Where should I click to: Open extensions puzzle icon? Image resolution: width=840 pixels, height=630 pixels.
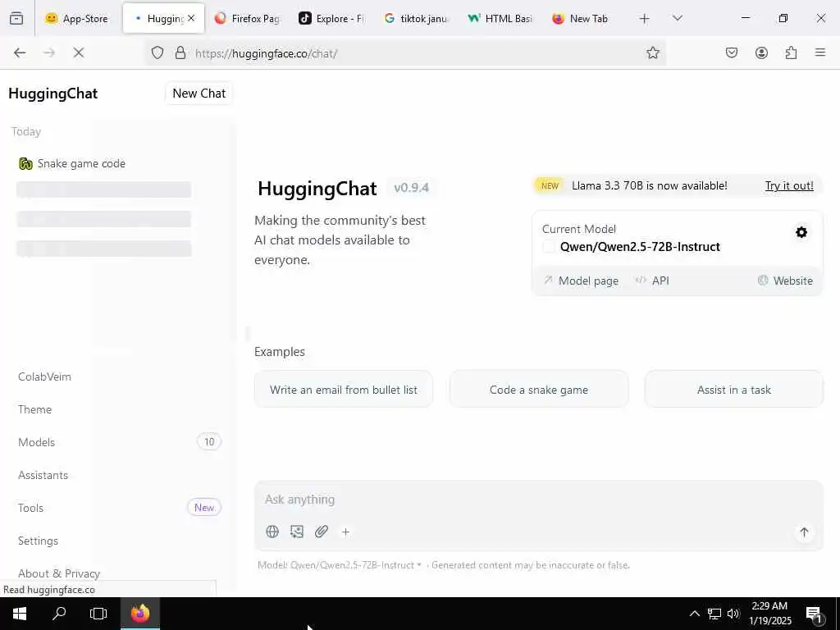pyautogui.click(x=791, y=52)
